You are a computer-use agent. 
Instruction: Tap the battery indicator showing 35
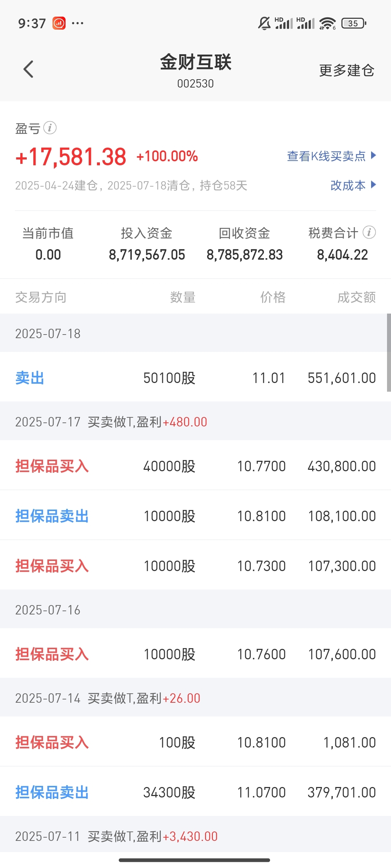(x=354, y=24)
